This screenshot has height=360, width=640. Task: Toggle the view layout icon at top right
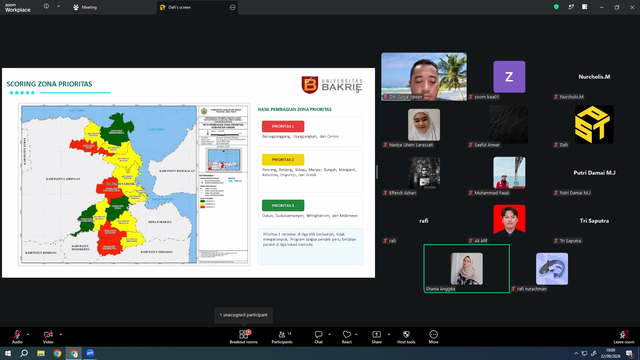point(585,7)
